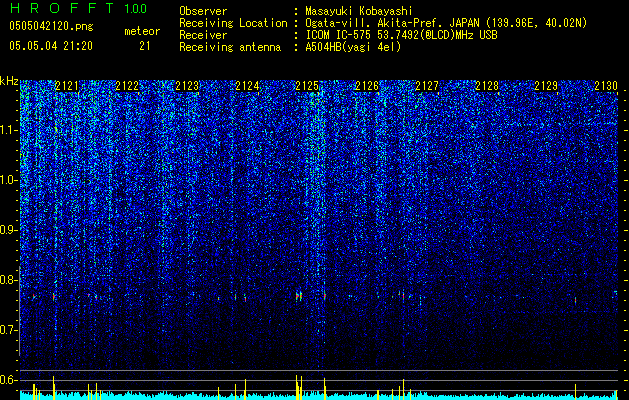Click the kHz axis unit label
629x400 pixels.
pos(9,81)
